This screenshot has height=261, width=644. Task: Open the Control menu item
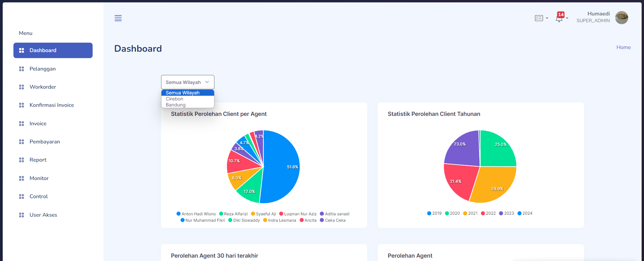pyautogui.click(x=53, y=197)
